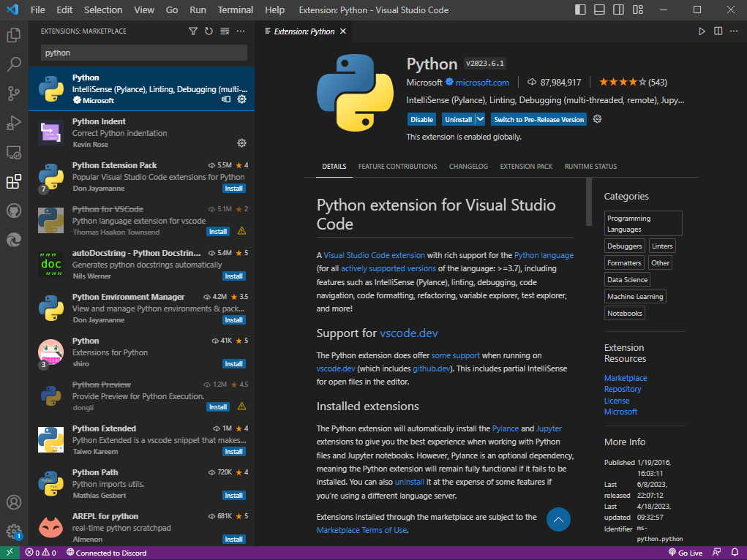Click the scroll-to-top round button
747x560 pixels.
point(558,520)
